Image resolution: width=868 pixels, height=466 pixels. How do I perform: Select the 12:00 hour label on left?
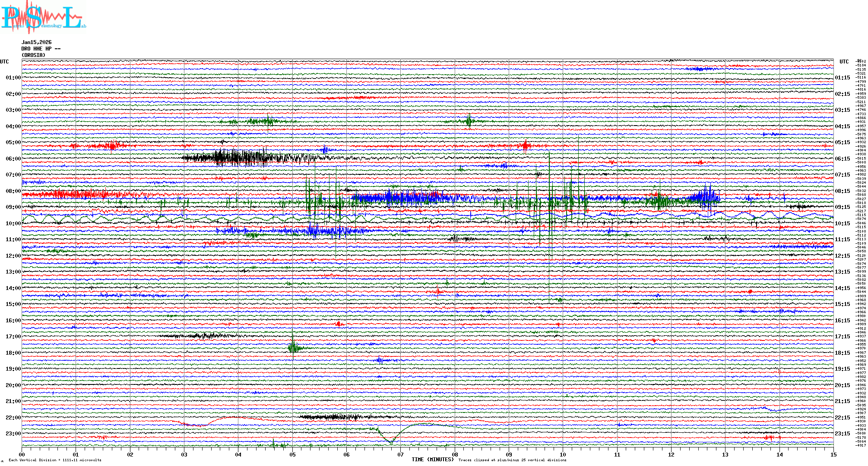13,256
